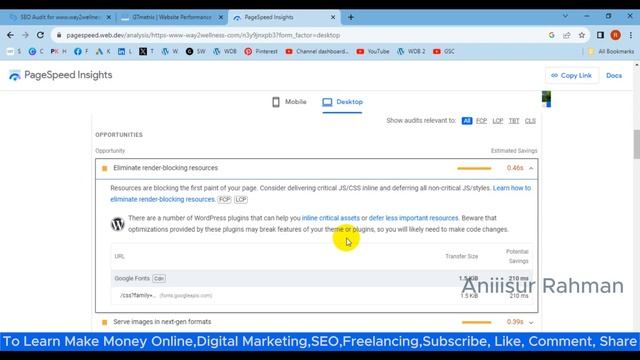Click the PageSpeed Insights logo
The width and height of the screenshot is (640, 360).
point(60,75)
